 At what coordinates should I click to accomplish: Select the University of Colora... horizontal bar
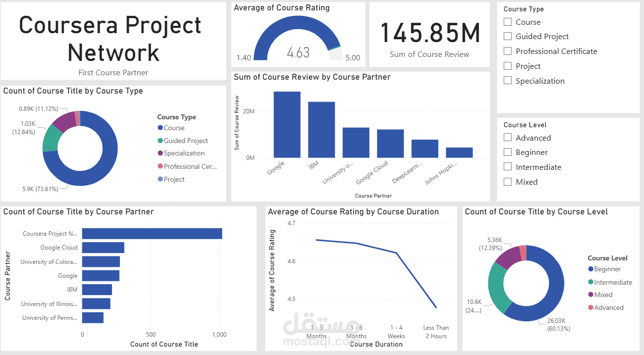pos(101,261)
